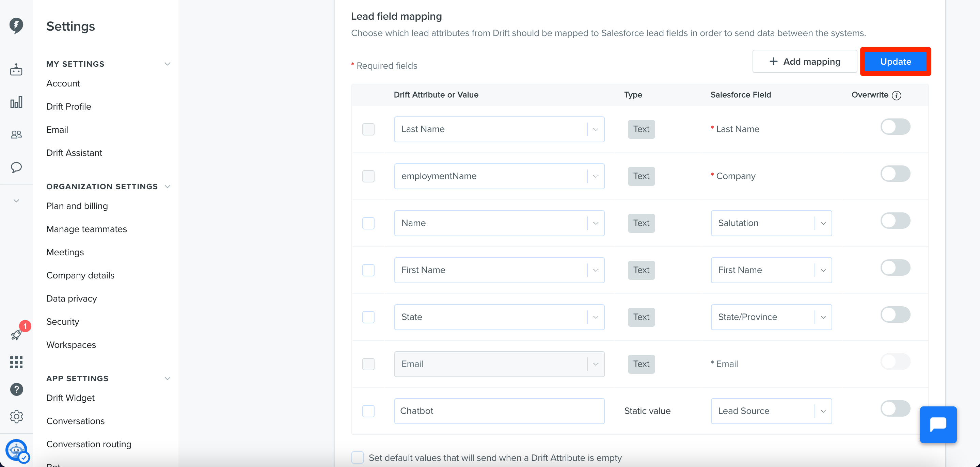Open the State/Province Salesforce field dropdown
980x467 pixels.
771,317
